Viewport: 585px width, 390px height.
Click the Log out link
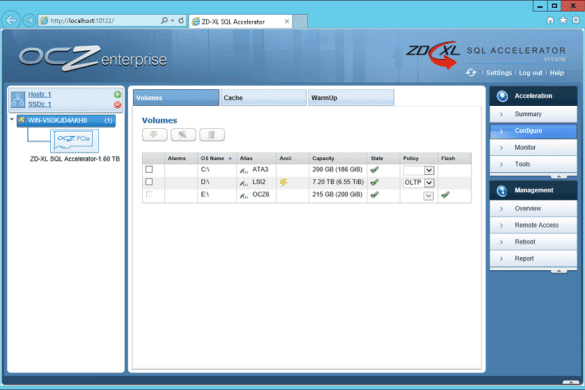pos(530,73)
